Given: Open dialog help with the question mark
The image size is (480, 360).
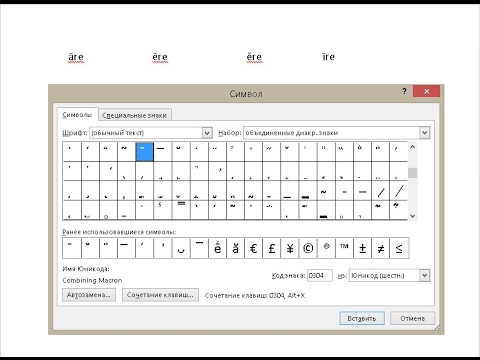Looking at the screenshot, I should coord(404,91).
